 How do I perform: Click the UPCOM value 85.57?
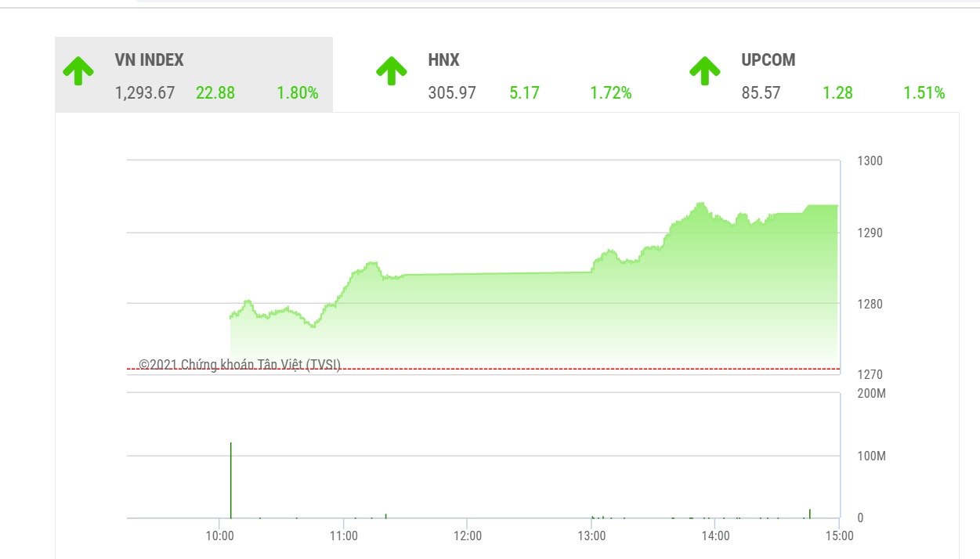point(761,93)
